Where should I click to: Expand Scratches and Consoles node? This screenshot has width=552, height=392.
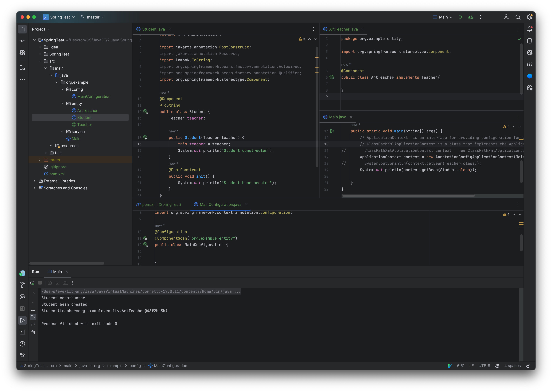pyautogui.click(x=34, y=188)
